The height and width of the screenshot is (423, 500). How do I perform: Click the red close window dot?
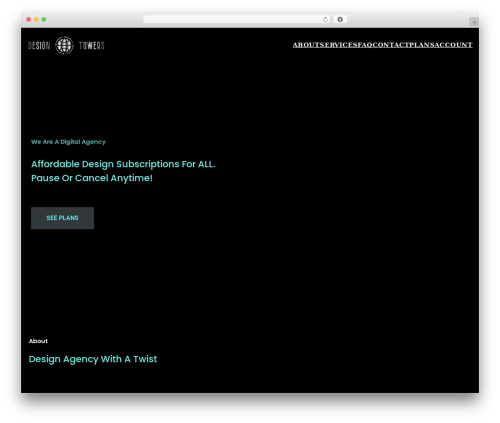pos(29,19)
